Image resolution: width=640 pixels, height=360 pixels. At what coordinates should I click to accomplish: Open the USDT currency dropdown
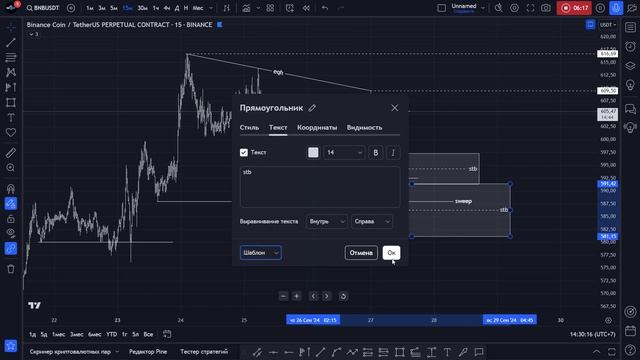[607, 25]
